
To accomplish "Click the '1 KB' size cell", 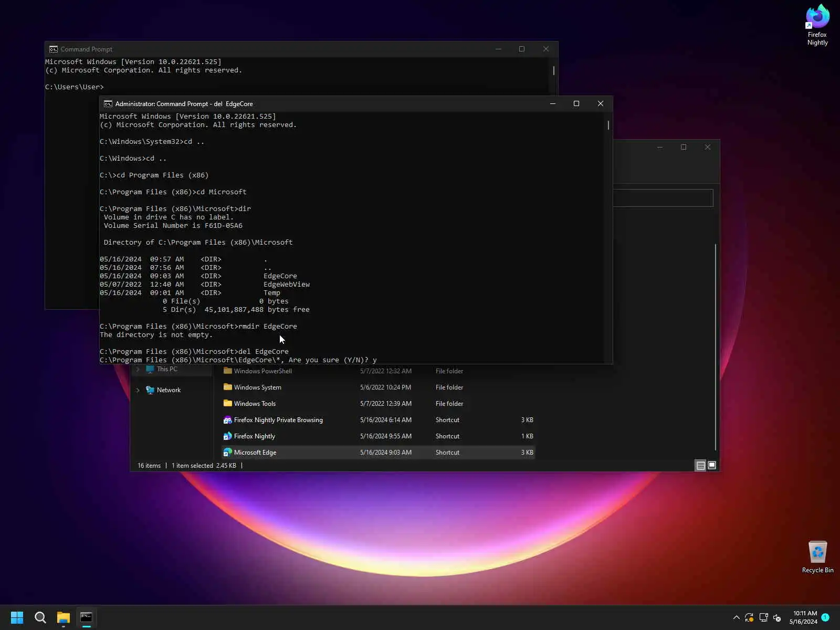I will point(527,436).
